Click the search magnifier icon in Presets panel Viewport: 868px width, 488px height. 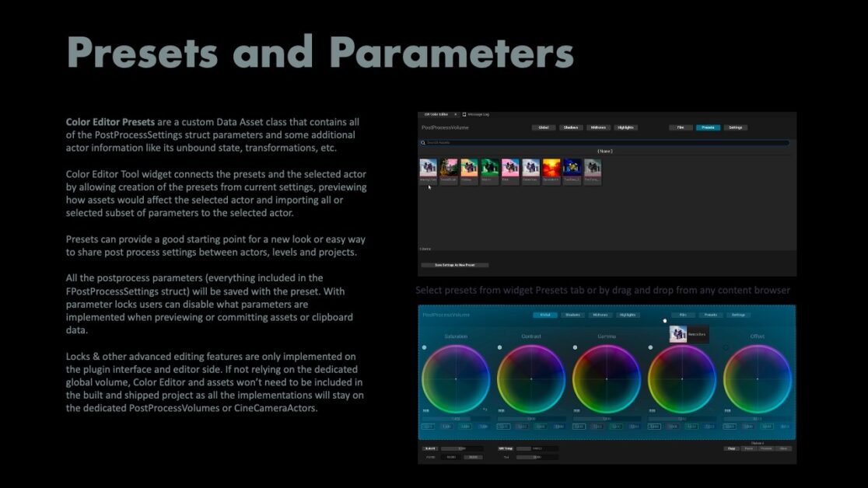coord(423,143)
